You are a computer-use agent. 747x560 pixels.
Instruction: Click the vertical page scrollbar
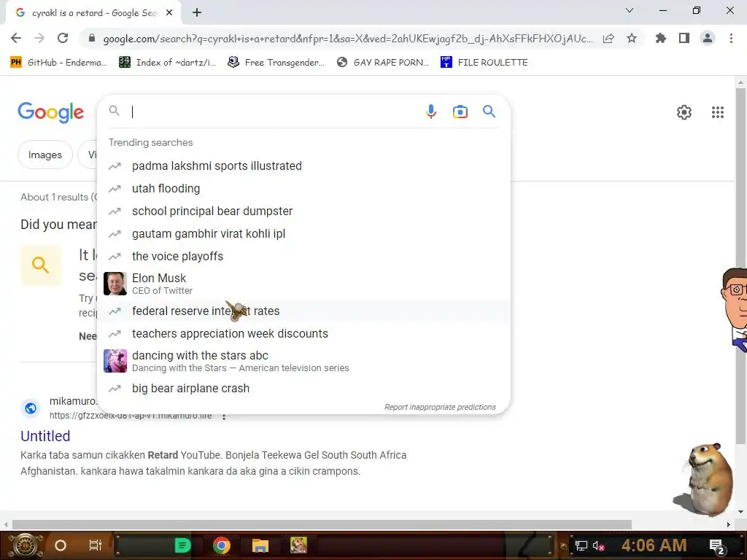[740, 267]
